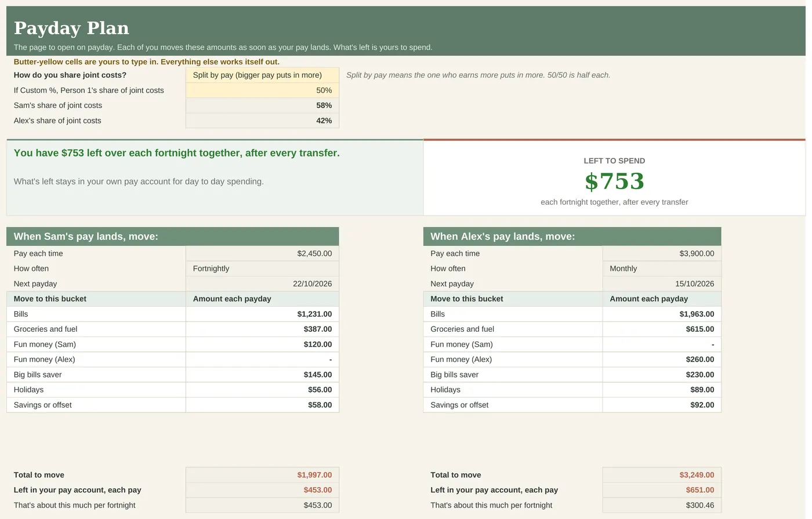
Task: Click the Payday Plan title
Action: pyautogui.click(x=71, y=28)
